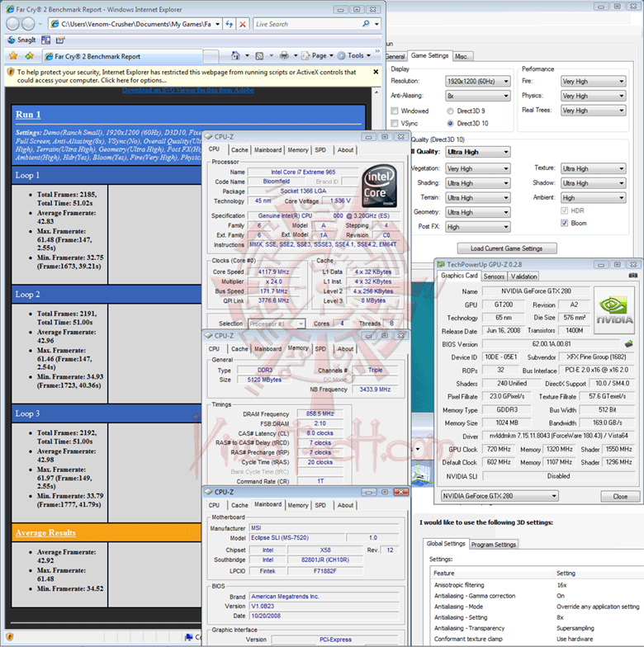Click the GPU-Z Close button
The image size is (644, 647).
pos(620,496)
